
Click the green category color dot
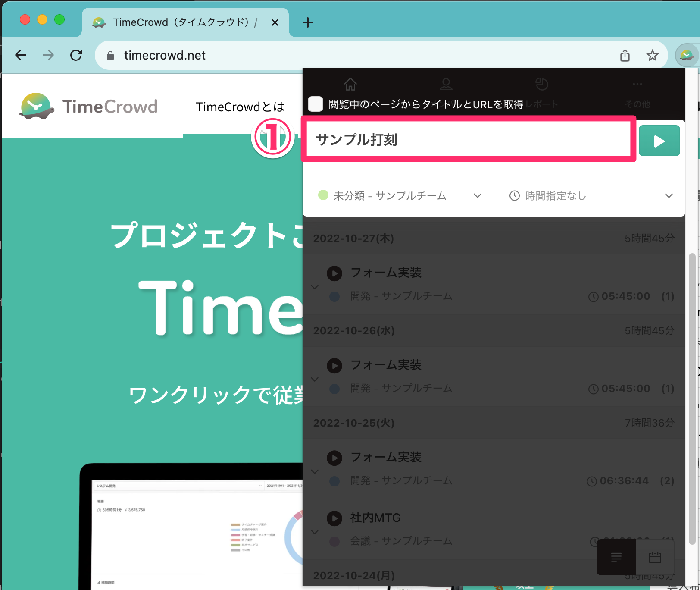point(323,195)
